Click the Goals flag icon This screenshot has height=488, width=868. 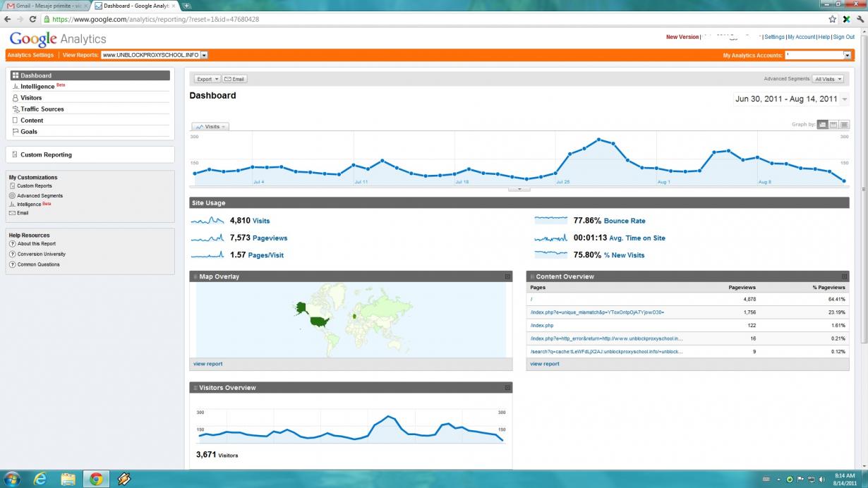point(16,132)
